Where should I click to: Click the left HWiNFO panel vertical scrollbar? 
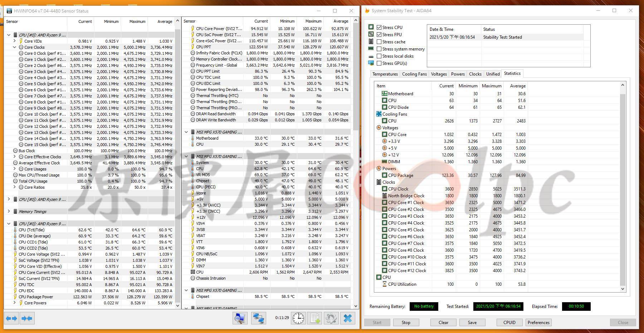click(x=178, y=163)
